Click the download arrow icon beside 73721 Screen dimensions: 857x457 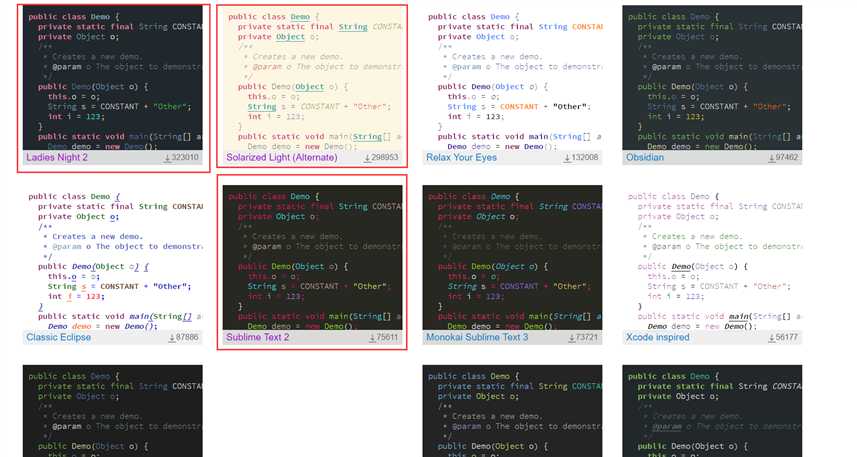pos(572,338)
